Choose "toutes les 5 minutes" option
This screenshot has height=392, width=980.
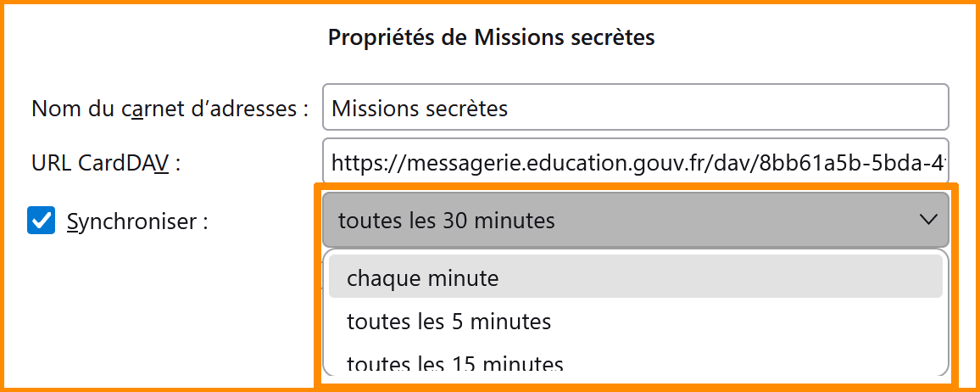(448, 322)
